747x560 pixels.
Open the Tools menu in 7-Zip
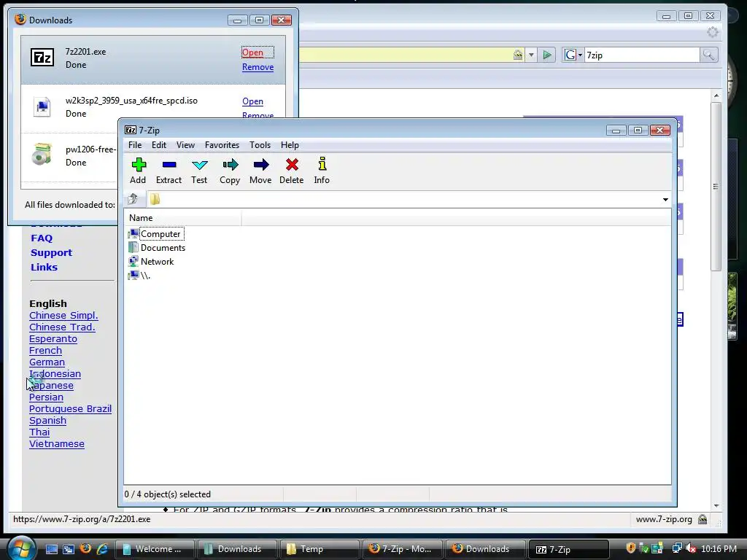[260, 145]
